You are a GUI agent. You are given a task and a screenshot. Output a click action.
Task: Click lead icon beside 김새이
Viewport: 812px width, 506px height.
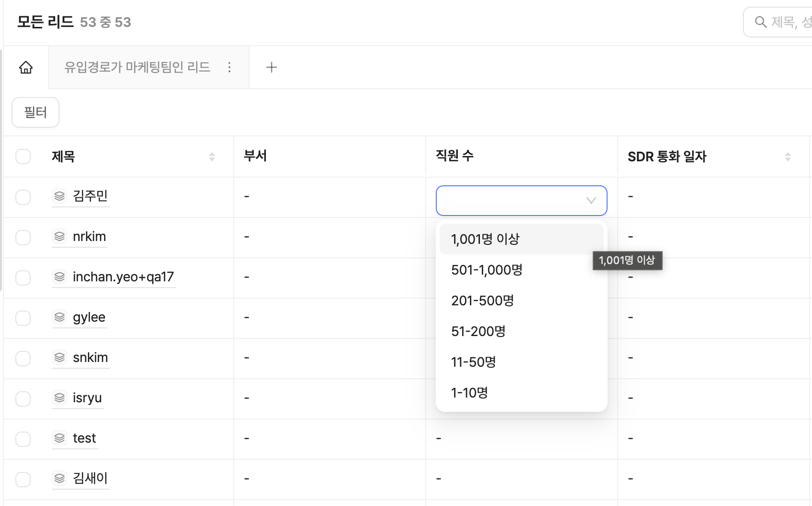click(60, 479)
